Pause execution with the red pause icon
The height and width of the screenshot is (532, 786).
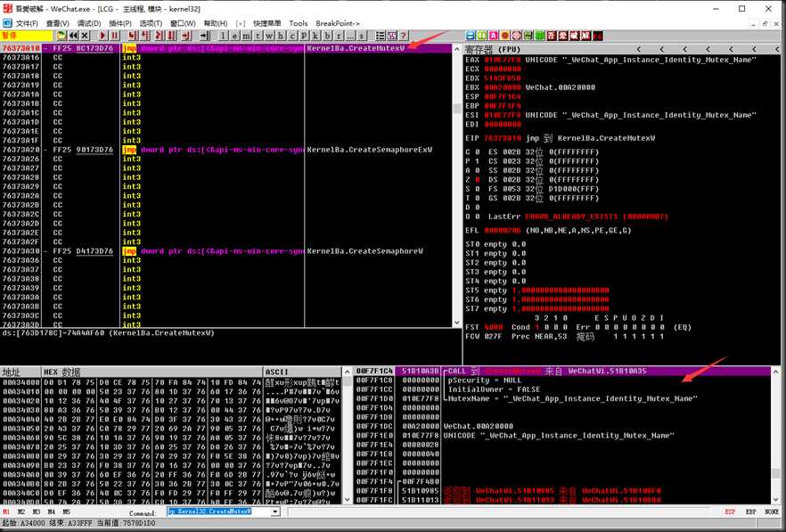click(x=115, y=36)
